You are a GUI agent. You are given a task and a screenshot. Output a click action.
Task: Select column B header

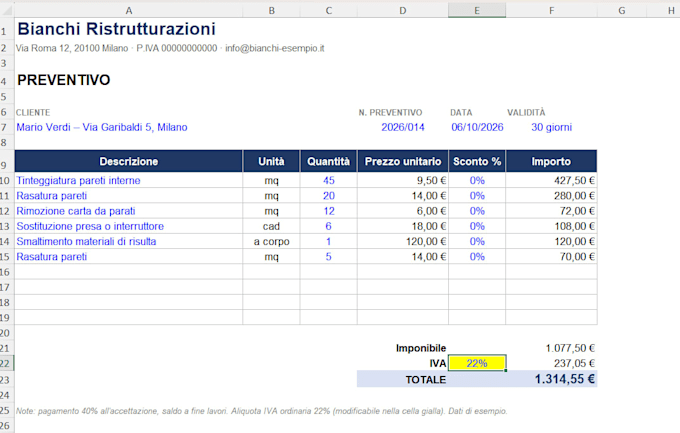click(x=271, y=10)
